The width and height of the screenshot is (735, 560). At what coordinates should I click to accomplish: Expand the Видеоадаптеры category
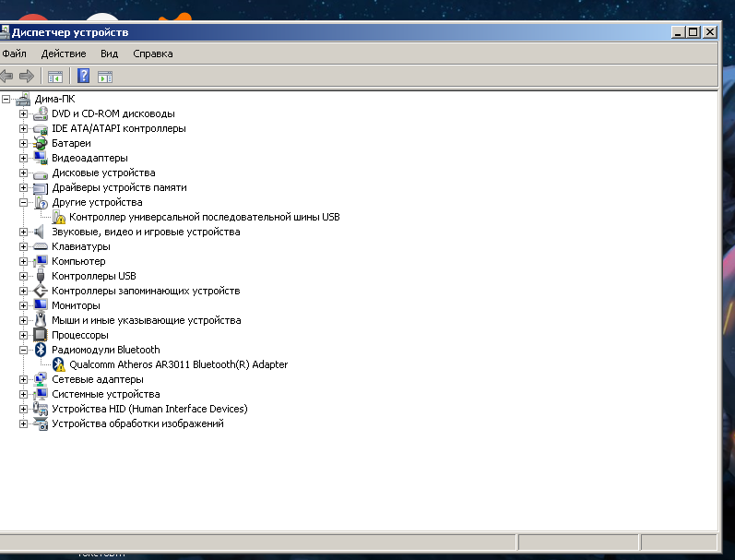tap(24, 158)
